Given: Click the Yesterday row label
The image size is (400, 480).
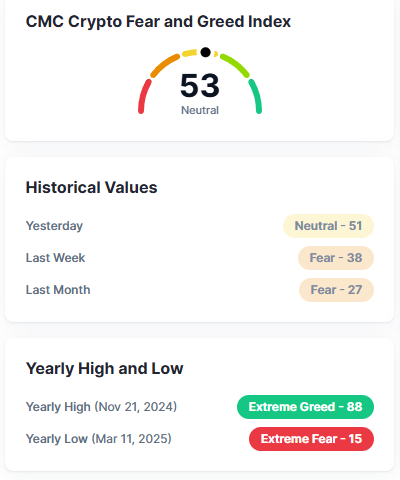Looking at the screenshot, I should pos(54,226).
